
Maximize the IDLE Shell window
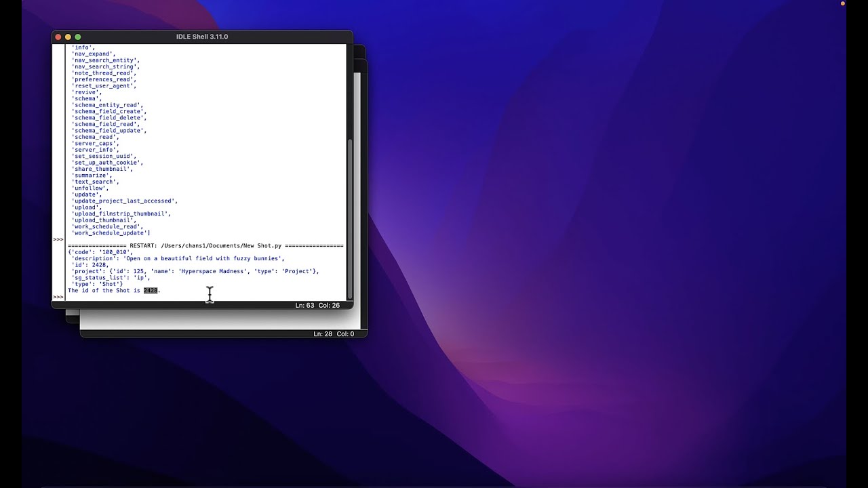(78, 37)
